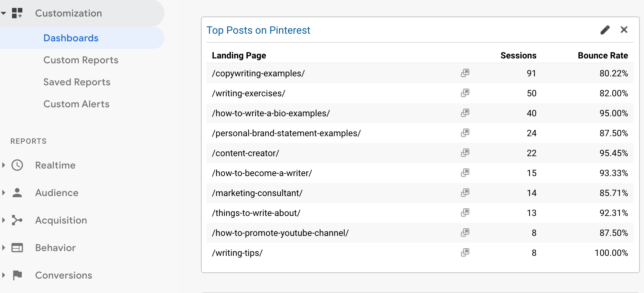Image resolution: width=644 pixels, height=293 pixels.
Task: Open Saved Reports
Action: point(77,82)
